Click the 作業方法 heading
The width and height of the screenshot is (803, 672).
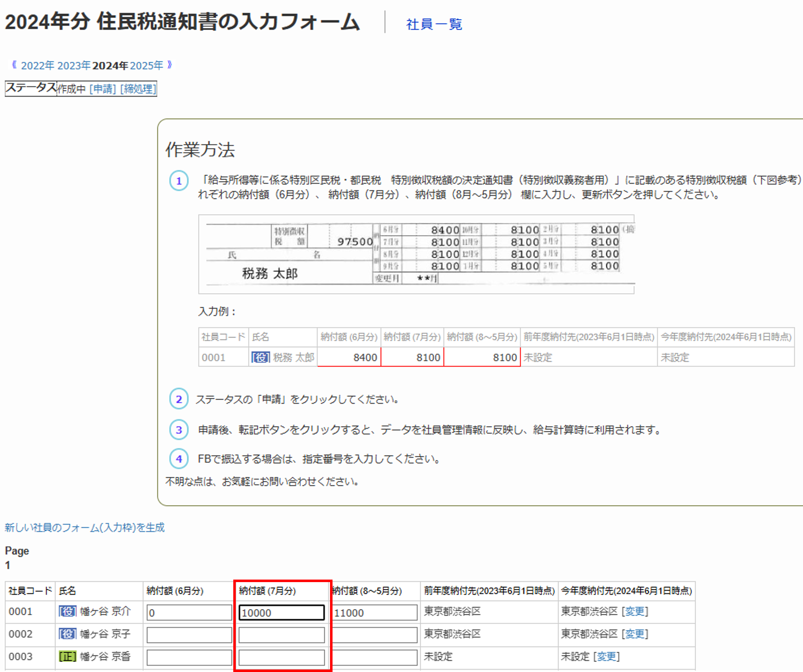pyautogui.click(x=200, y=149)
